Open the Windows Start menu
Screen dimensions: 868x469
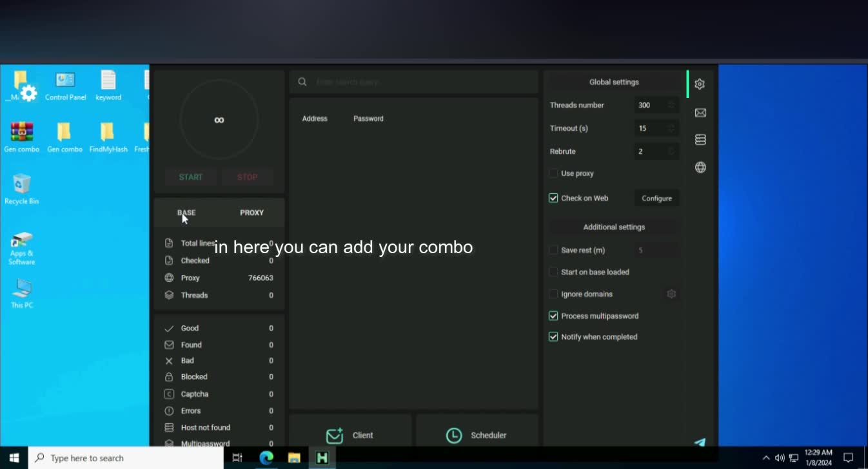point(14,457)
